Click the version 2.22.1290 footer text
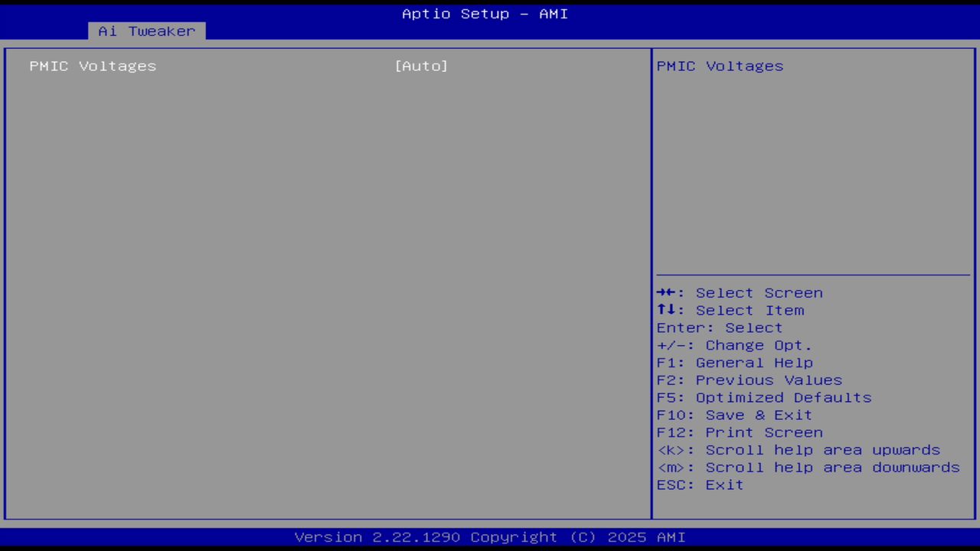This screenshot has width=980, height=551. click(485, 536)
